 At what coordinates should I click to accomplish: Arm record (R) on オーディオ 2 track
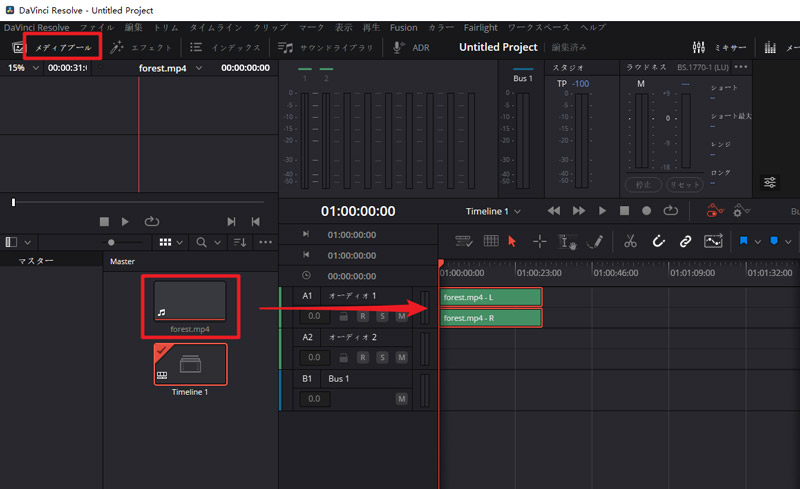coord(362,358)
